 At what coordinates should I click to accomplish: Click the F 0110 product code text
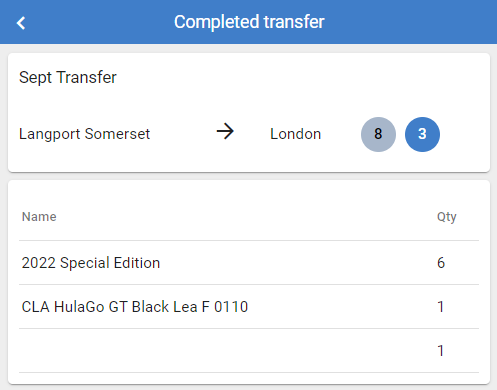225,307
